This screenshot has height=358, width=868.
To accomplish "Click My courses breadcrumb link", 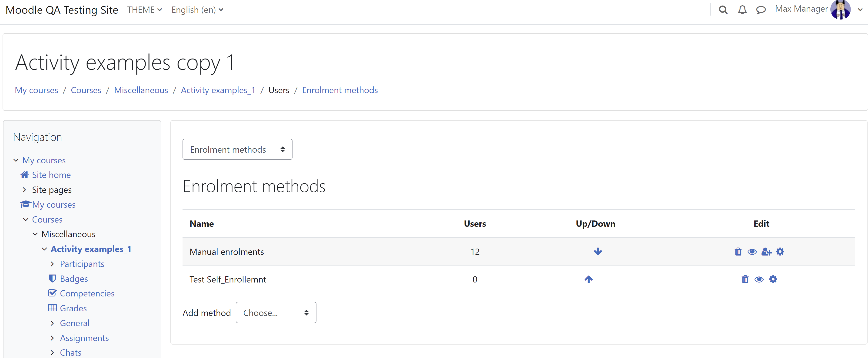I will pos(37,90).
